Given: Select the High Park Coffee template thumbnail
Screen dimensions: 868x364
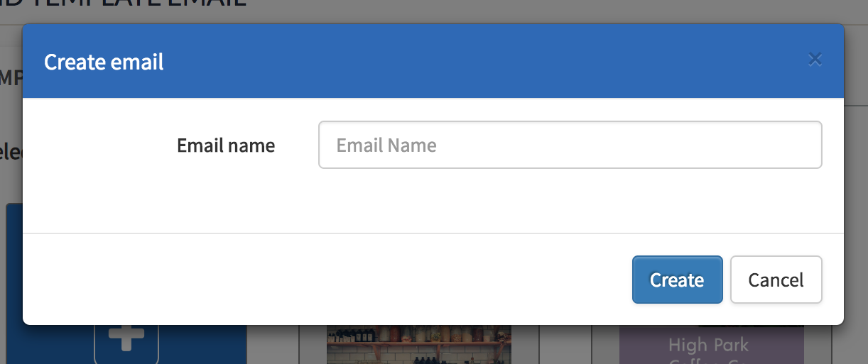Looking at the screenshot, I should coord(712,345).
